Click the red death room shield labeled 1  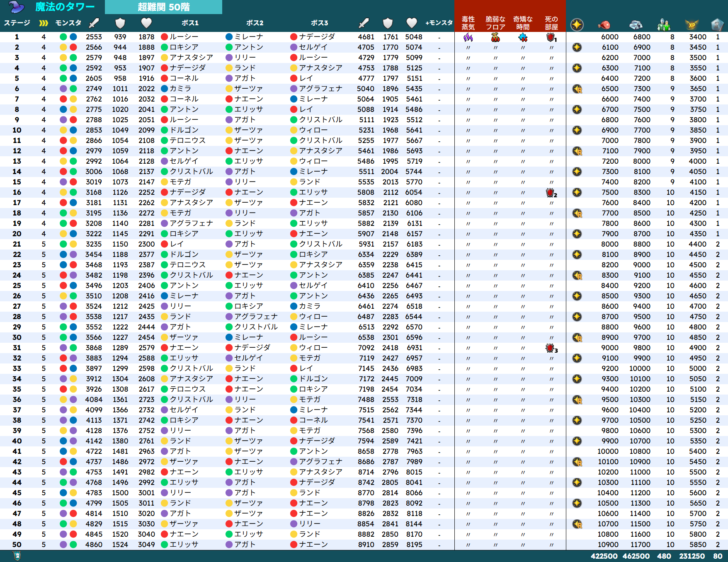click(x=551, y=37)
